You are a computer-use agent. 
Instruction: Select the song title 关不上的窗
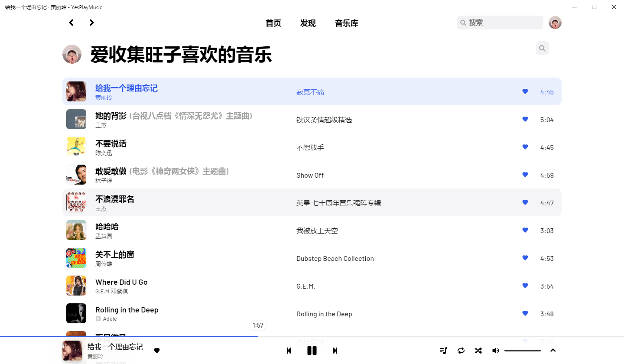click(x=115, y=254)
